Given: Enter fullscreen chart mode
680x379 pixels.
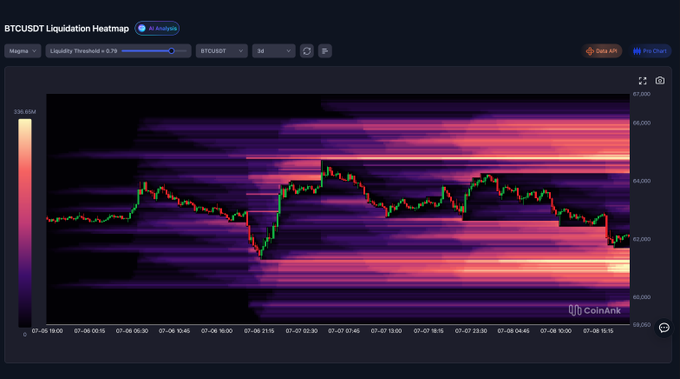Looking at the screenshot, I should [x=643, y=81].
